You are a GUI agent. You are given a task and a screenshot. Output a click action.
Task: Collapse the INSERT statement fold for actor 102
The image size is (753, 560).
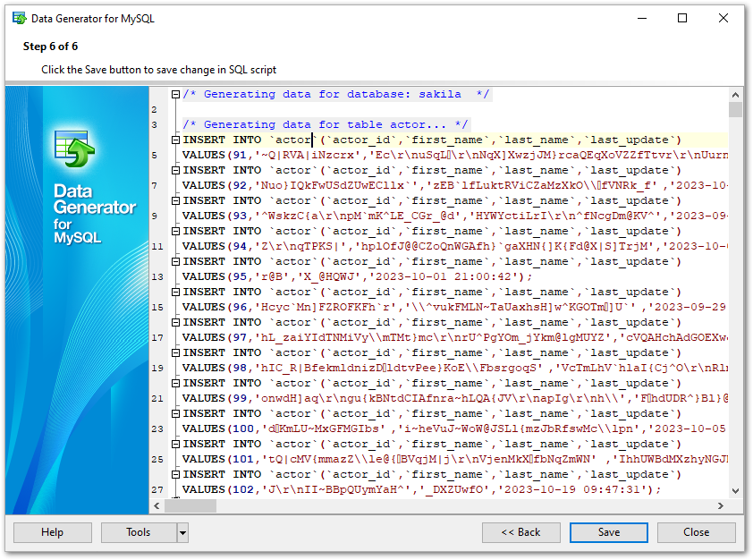[x=176, y=474]
